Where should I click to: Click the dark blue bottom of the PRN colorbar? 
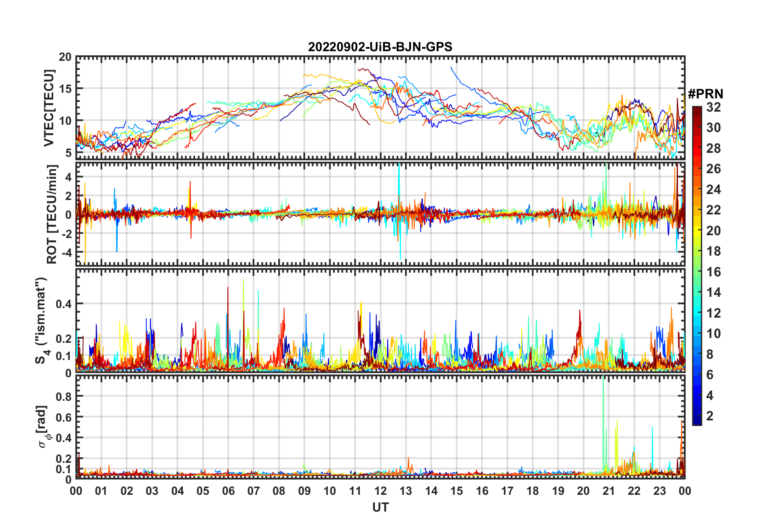coord(697,421)
